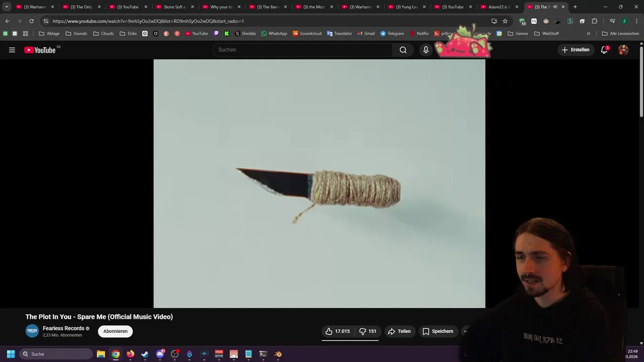Open the Translator bookmark
Screen dimensions: 644x362
pos(339,34)
